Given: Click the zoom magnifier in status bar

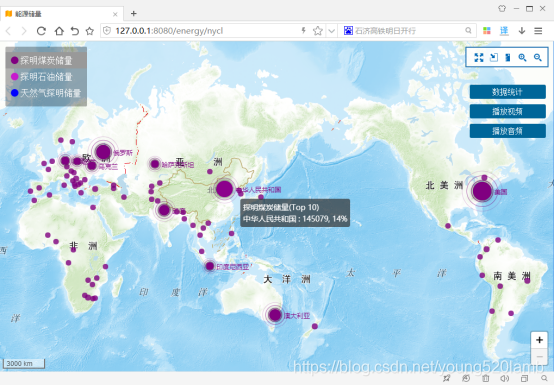Looking at the screenshot, I should click(544, 378).
